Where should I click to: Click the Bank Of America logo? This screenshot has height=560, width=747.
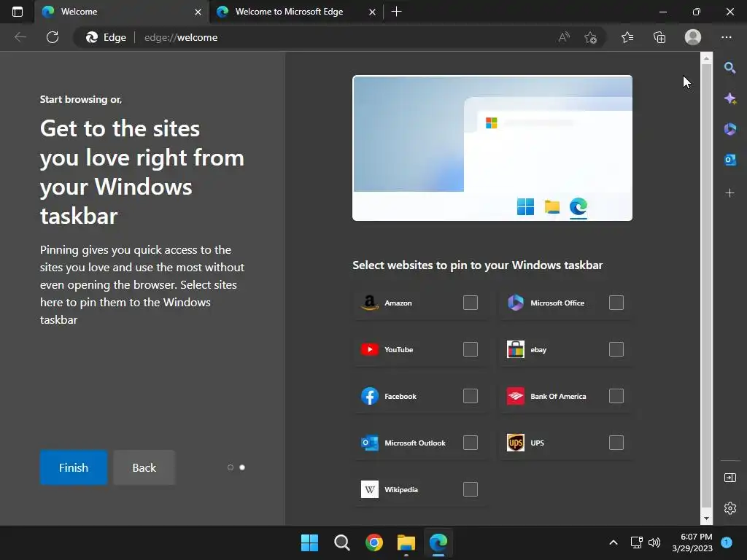pyautogui.click(x=516, y=396)
